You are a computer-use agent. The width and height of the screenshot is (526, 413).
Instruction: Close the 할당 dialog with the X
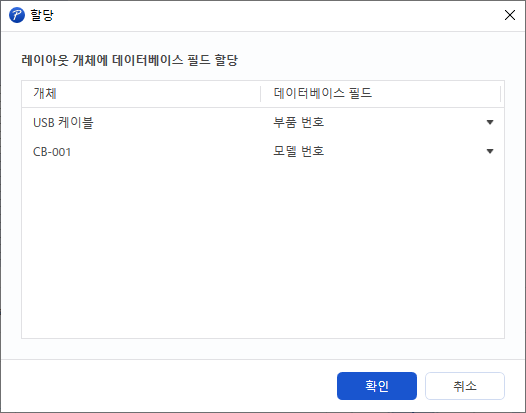[510, 15]
